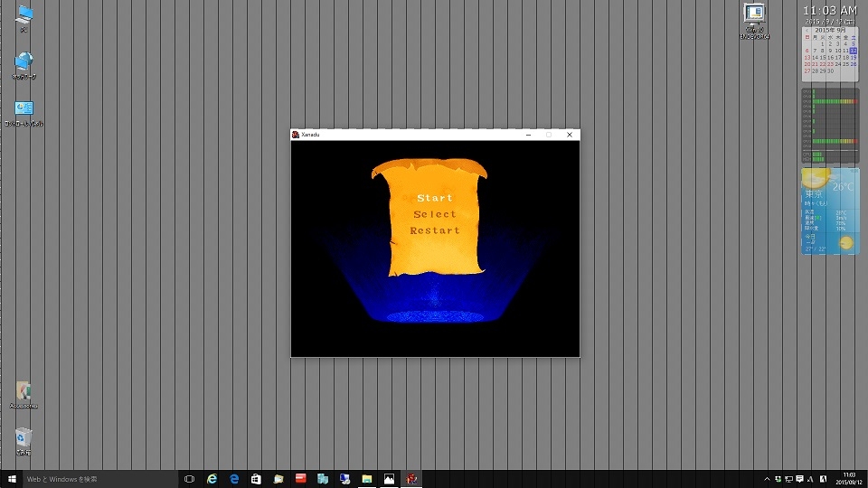
Task: Click the sun icon in weather forecast
Action: pos(846,243)
